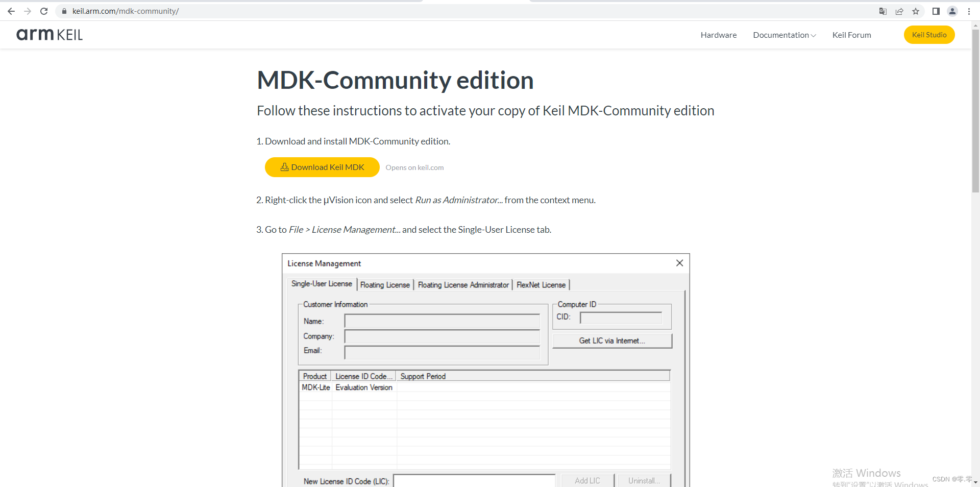980x487 pixels.
Task: Click the Add LIC button
Action: click(587, 481)
